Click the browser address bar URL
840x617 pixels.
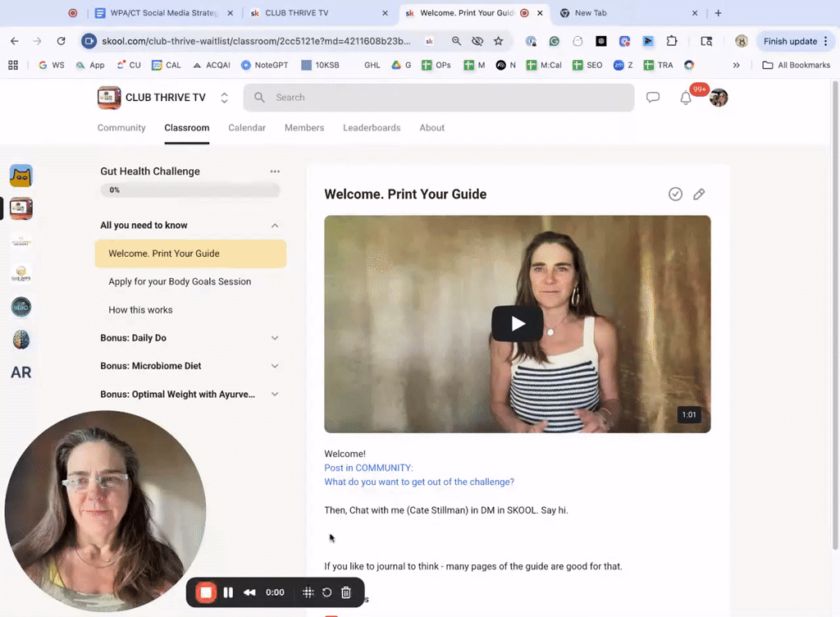(x=256, y=41)
